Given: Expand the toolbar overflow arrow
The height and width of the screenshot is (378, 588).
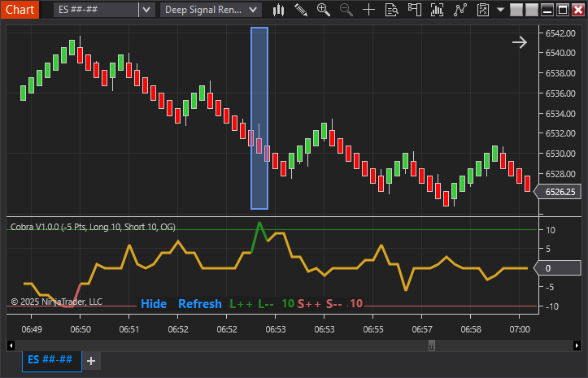Looking at the screenshot, I should pyautogui.click(x=501, y=10).
